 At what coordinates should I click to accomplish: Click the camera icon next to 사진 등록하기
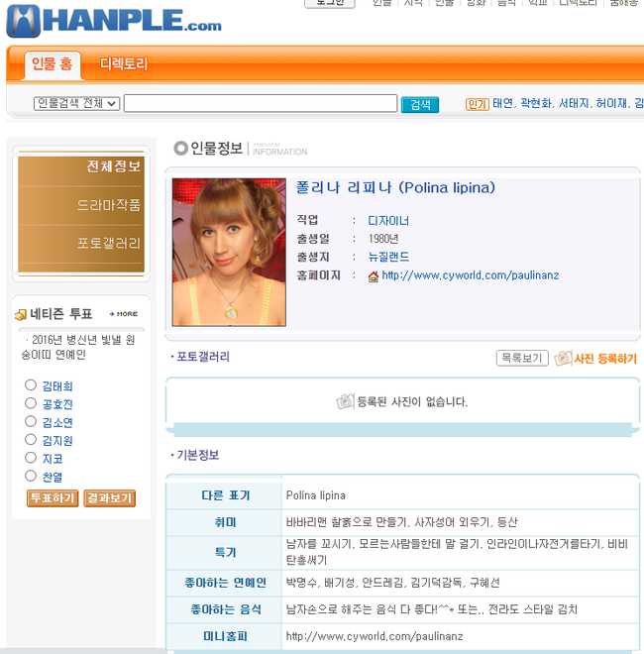[563, 359]
